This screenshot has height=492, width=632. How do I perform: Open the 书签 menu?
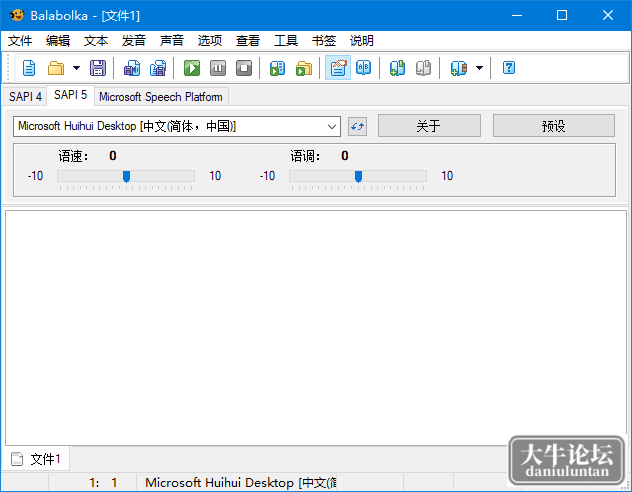(323, 40)
